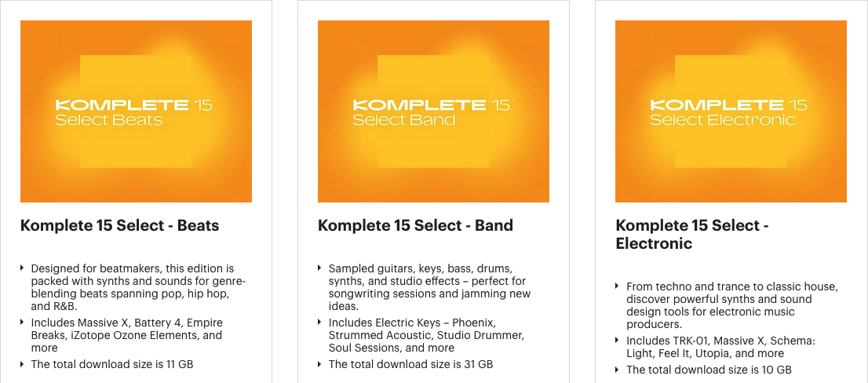
Task: Open the Komplete 15 Select Band product image
Action: (433, 111)
